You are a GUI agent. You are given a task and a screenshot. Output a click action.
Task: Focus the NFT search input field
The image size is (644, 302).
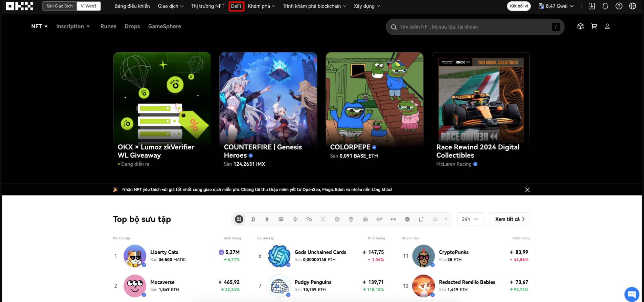[x=475, y=27]
